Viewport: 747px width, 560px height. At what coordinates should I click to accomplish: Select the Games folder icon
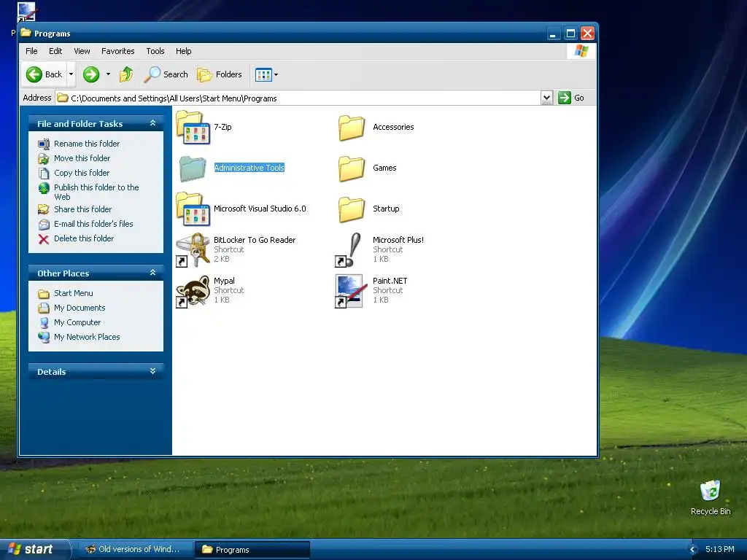coord(352,168)
